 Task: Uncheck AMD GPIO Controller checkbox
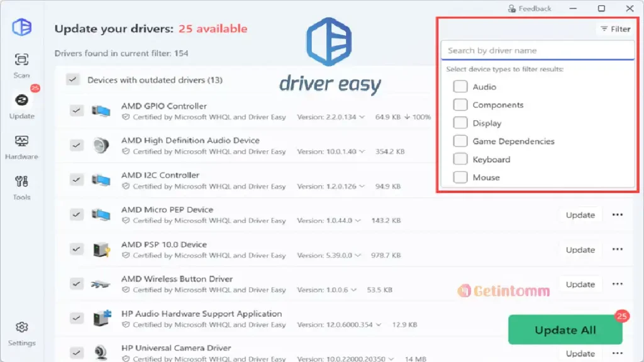76,111
